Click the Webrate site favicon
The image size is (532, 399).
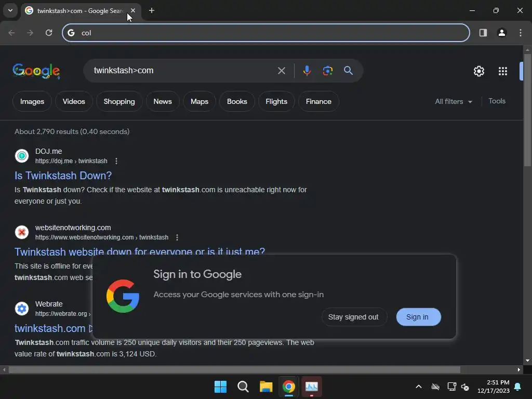pos(22,309)
